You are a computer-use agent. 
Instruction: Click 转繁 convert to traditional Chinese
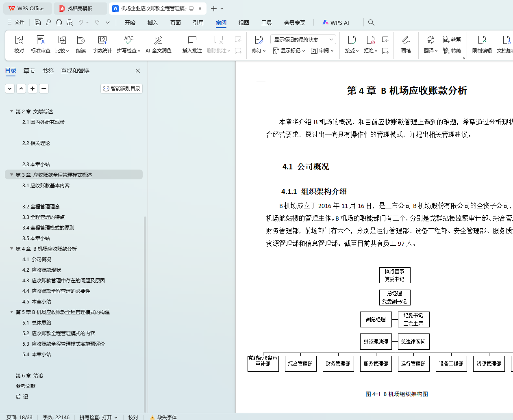tap(452, 39)
